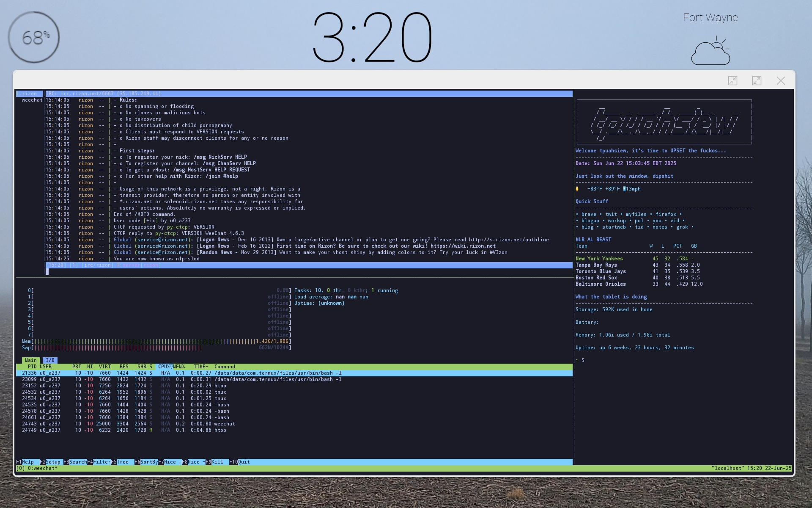
Task: Click the Fort Wayne location label
Action: point(710,17)
